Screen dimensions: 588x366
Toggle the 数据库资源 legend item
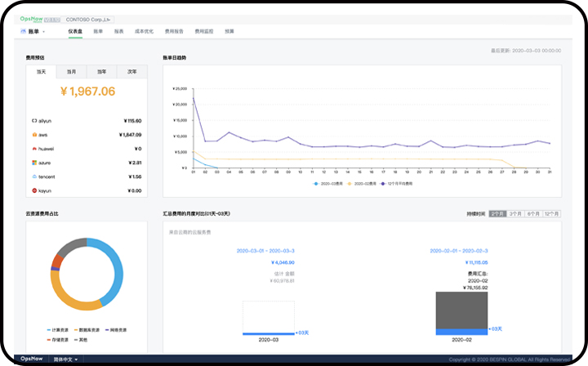point(87,330)
